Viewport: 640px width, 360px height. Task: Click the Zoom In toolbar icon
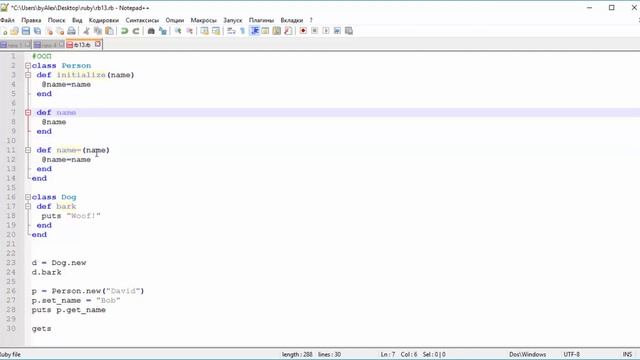(178, 31)
